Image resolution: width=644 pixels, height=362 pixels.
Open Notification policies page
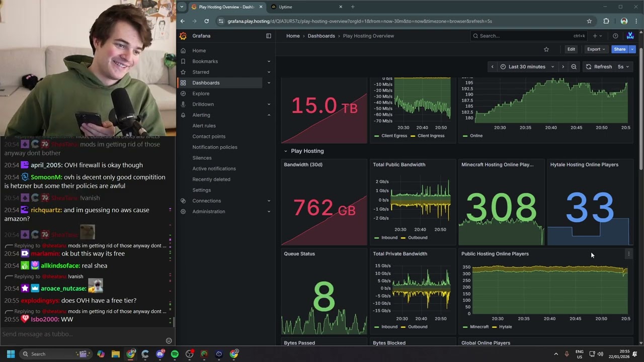214,147
